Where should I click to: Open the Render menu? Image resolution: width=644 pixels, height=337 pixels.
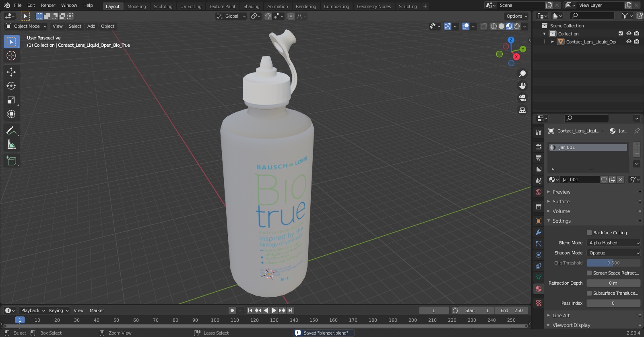coord(48,5)
